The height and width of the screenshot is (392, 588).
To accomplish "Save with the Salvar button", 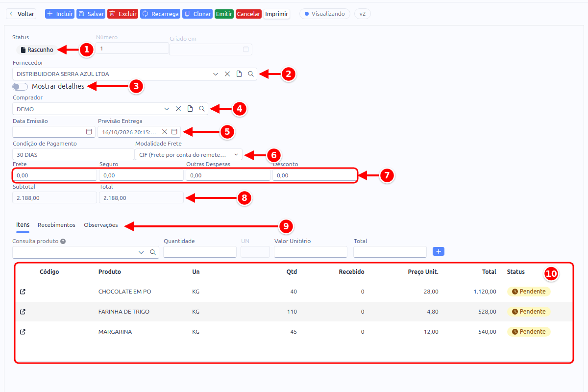I will pos(91,14).
